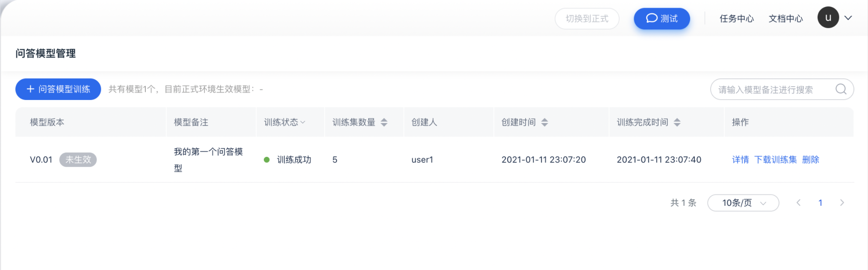Sort by 训练集数量 arrows icon
The width and height of the screenshot is (868, 270).
[384, 122]
